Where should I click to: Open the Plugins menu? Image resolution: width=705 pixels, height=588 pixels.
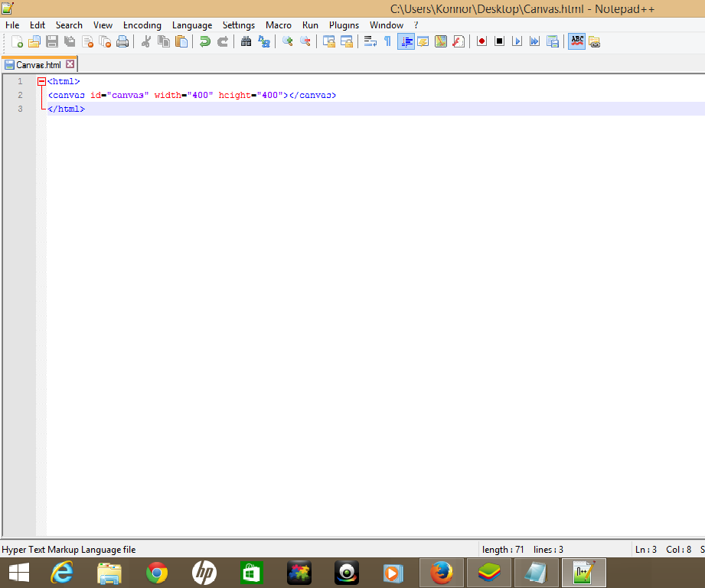click(344, 25)
